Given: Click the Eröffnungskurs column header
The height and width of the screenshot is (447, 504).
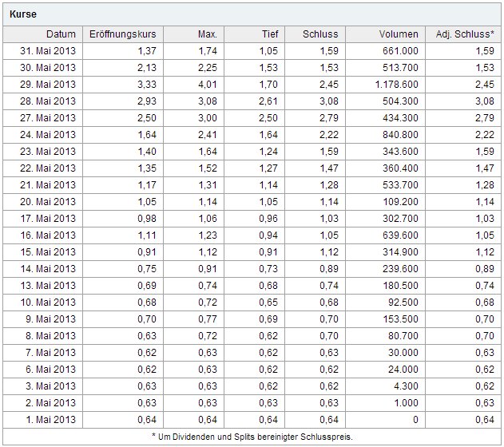Looking at the screenshot, I should 122,34.
